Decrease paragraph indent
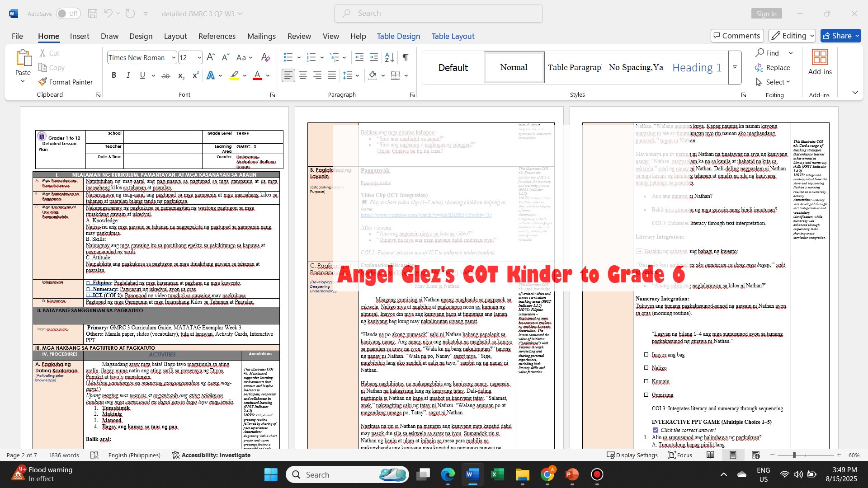Screen dimensions: 868x488 point(359,57)
